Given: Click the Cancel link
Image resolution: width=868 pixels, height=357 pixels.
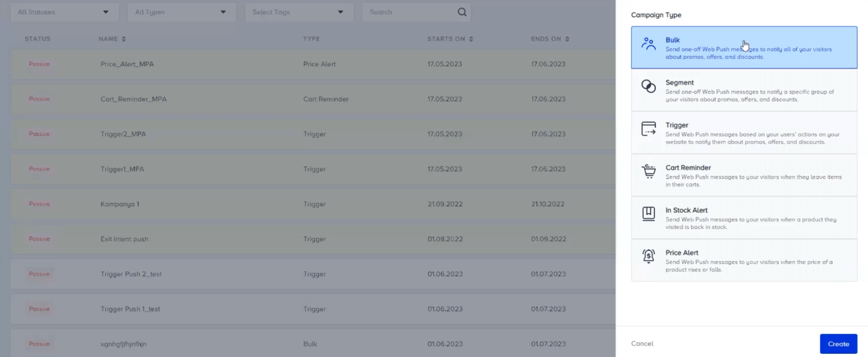Looking at the screenshot, I should pyautogui.click(x=642, y=343).
